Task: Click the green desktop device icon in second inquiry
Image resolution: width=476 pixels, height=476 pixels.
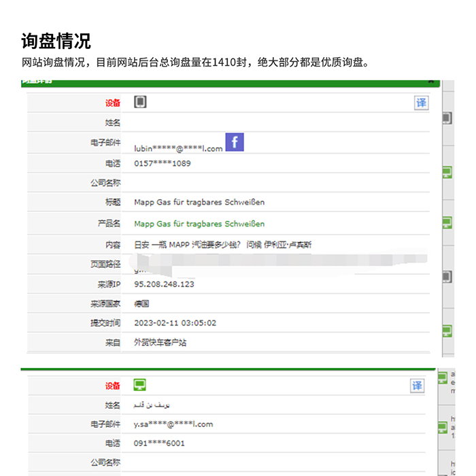Action: pyautogui.click(x=140, y=386)
